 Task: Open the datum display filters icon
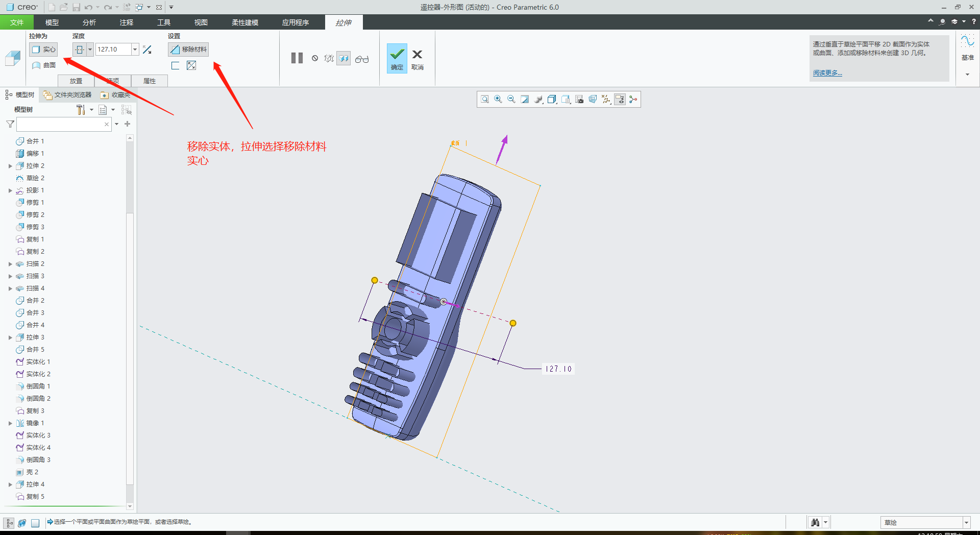click(606, 100)
